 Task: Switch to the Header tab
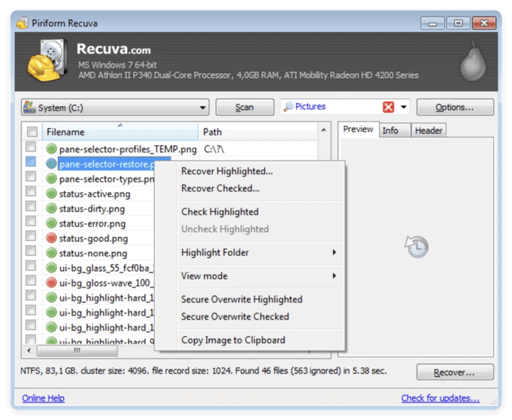tap(428, 130)
